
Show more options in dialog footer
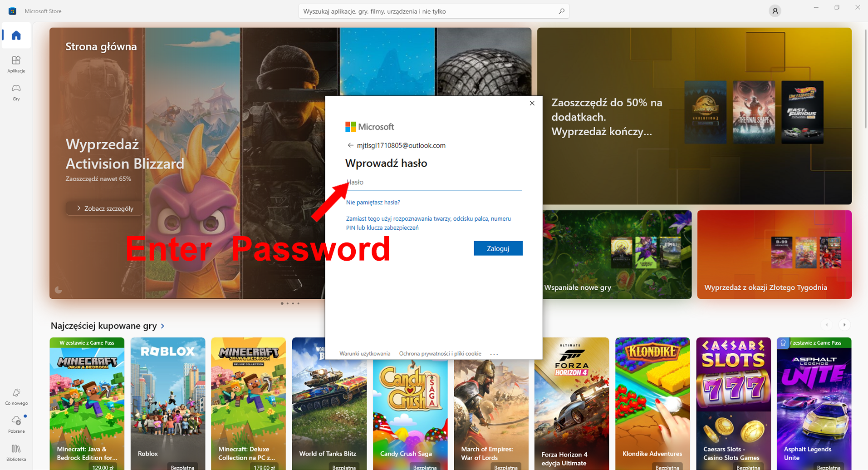coord(494,354)
